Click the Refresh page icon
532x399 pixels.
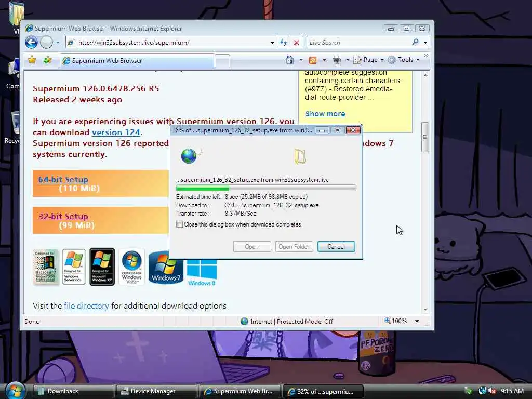click(284, 43)
